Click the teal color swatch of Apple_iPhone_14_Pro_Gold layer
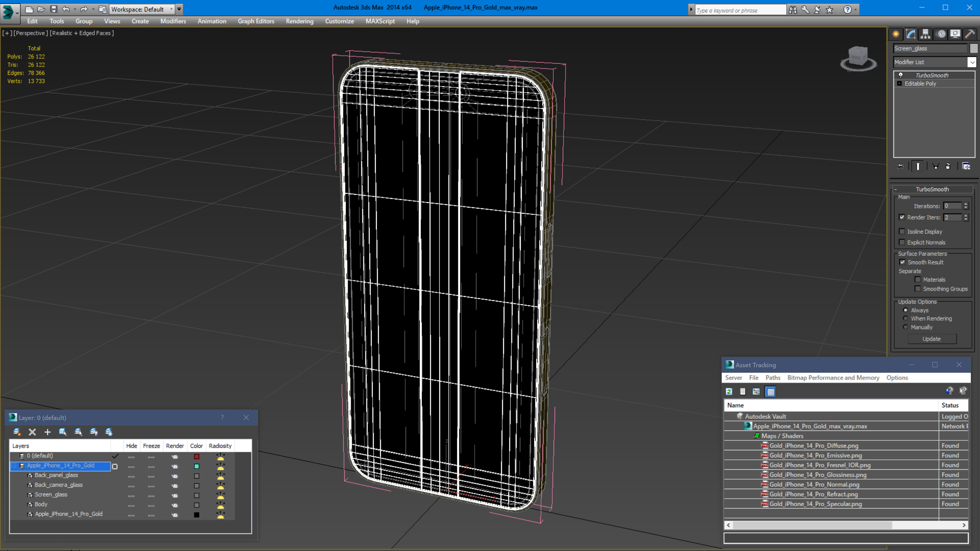 pyautogui.click(x=197, y=466)
